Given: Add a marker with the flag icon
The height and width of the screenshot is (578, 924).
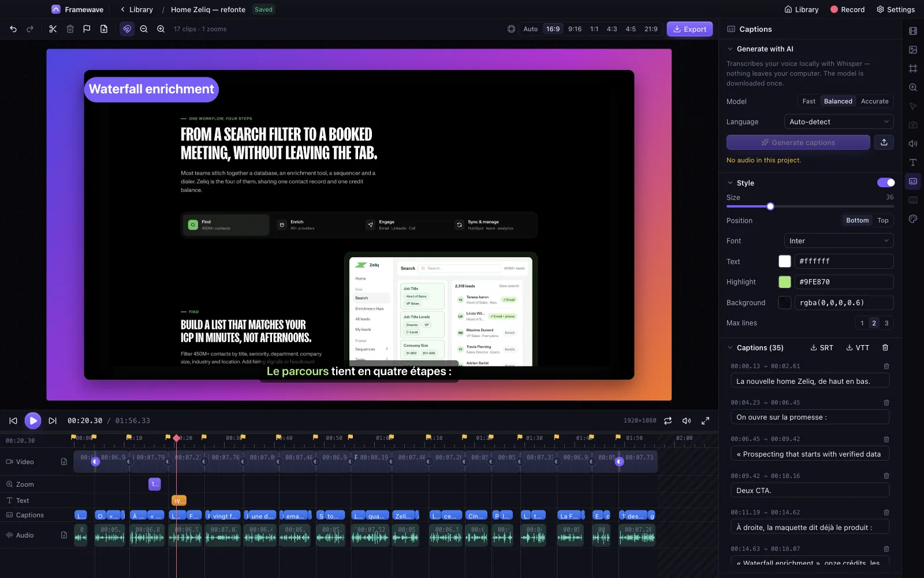Looking at the screenshot, I should pos(87,29).
